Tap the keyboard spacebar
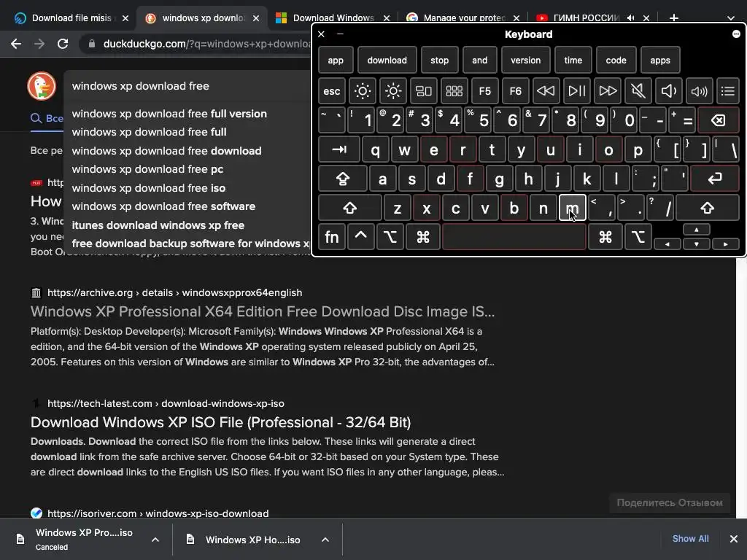Screen dimensions: 747x560 coord(514,237)
